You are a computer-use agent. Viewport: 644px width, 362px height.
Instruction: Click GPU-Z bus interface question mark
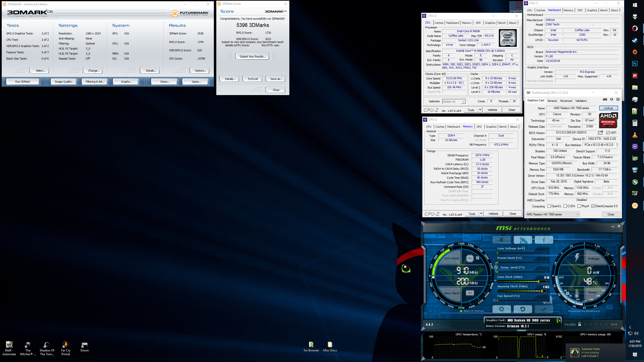coord(617,145)
